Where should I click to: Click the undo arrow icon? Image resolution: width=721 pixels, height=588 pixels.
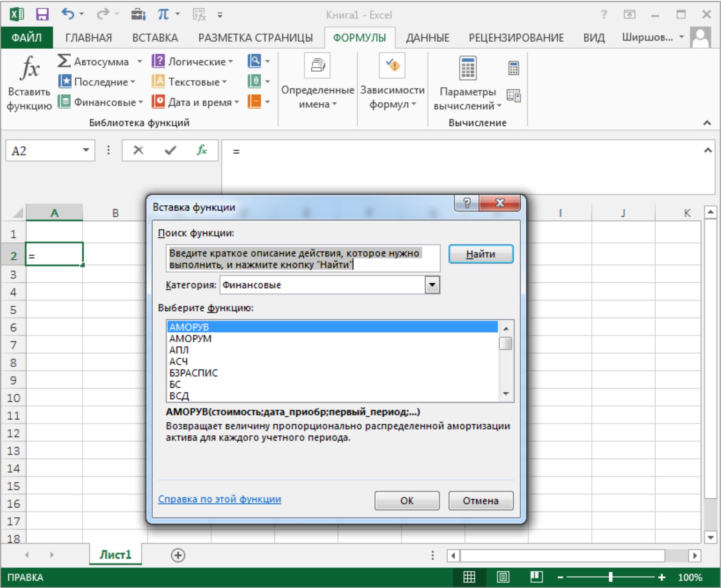[x=68, y=14]
